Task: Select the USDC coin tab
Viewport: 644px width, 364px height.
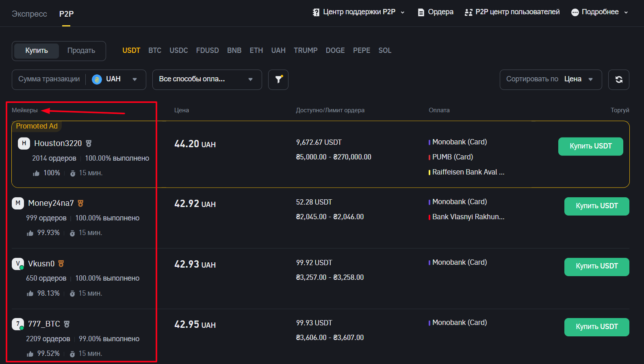Action: 179,50
